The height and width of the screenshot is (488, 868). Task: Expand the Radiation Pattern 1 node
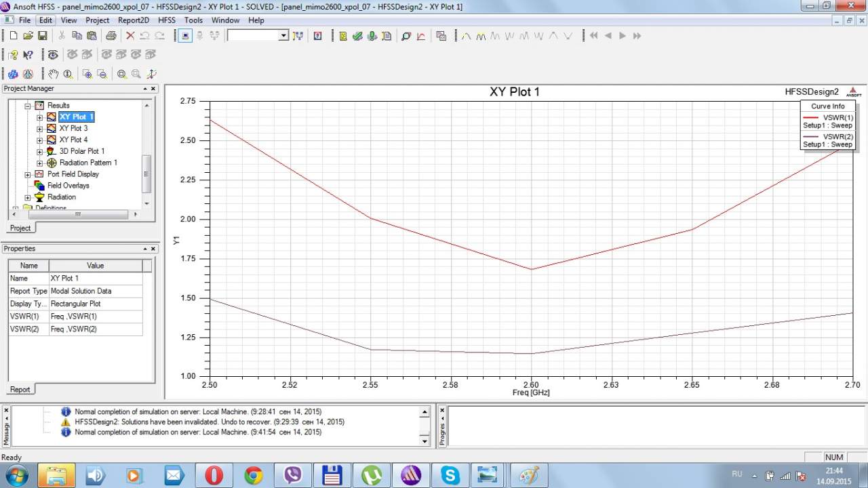(39, 163)
